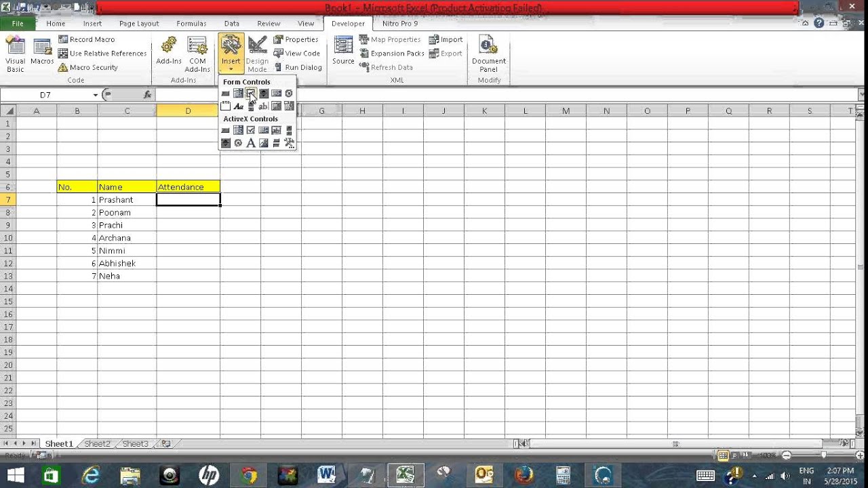868x488 pixels.
Task: Insert an ActiveX Scroll Bar
Action: (289, 130)
